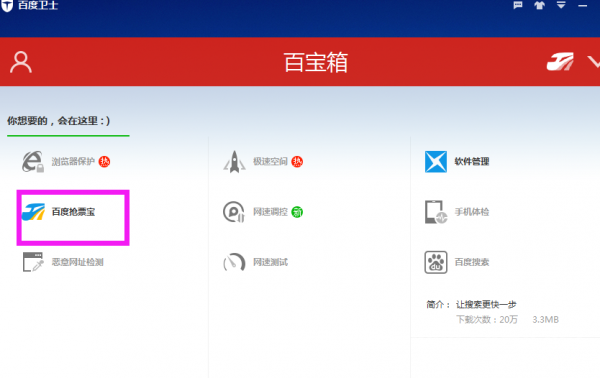Click the 让搜索更快一步 description text
The height and width of the screenshot is (378, 600).
coord(486,305)
